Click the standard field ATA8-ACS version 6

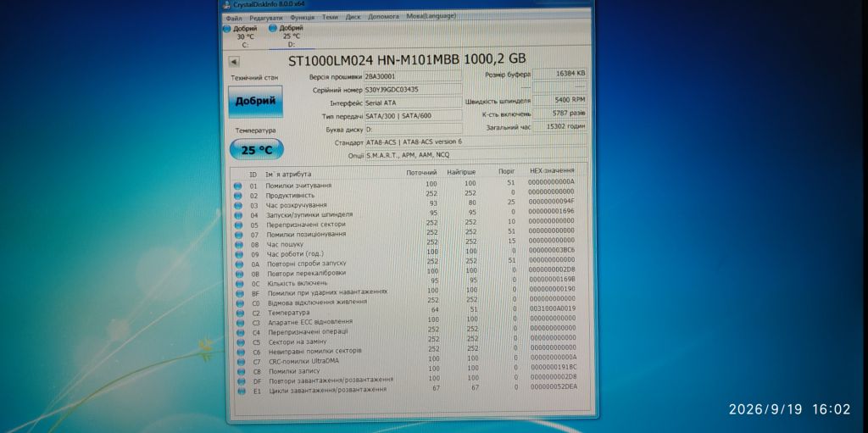click(x=476, y=142)
